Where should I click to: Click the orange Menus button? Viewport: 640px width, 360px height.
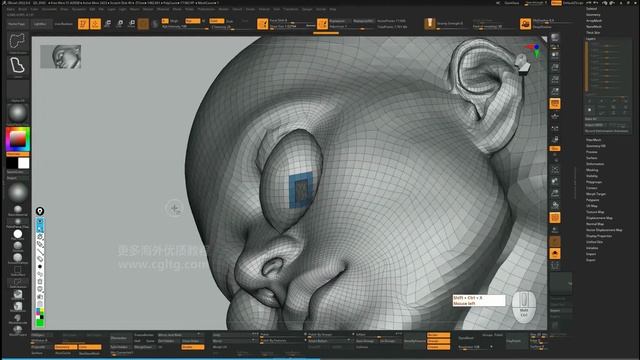coord(556,3)
